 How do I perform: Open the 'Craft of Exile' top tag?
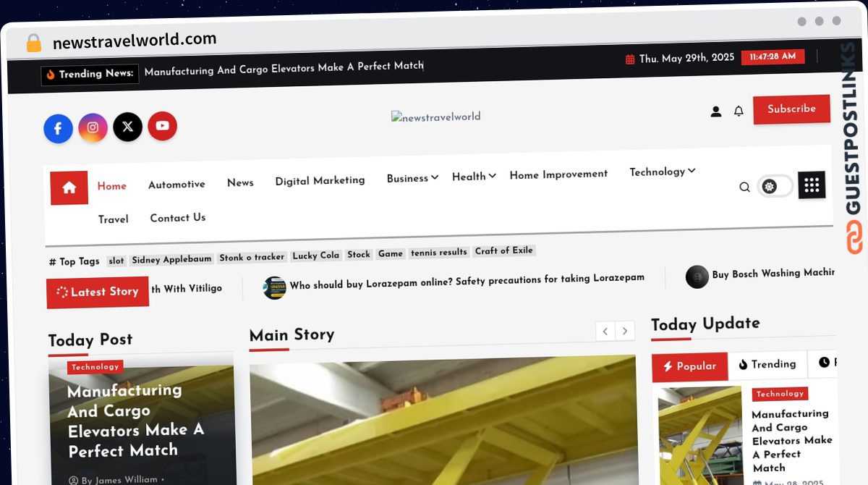point(504,251)
